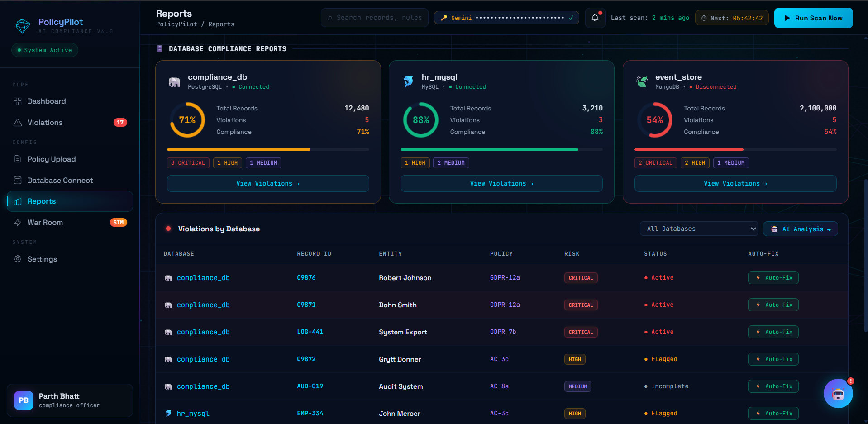
Task: Click the 54% compliance ring gauge
Action: point(655,120)
